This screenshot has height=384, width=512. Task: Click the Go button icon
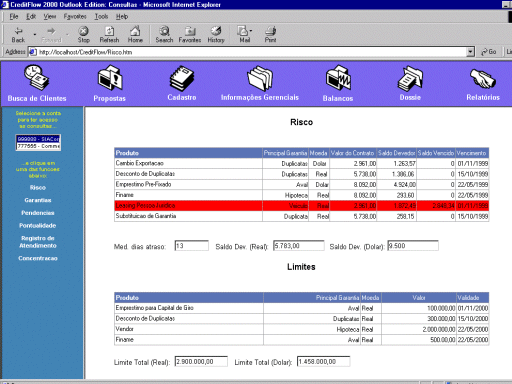click(488, 52)
